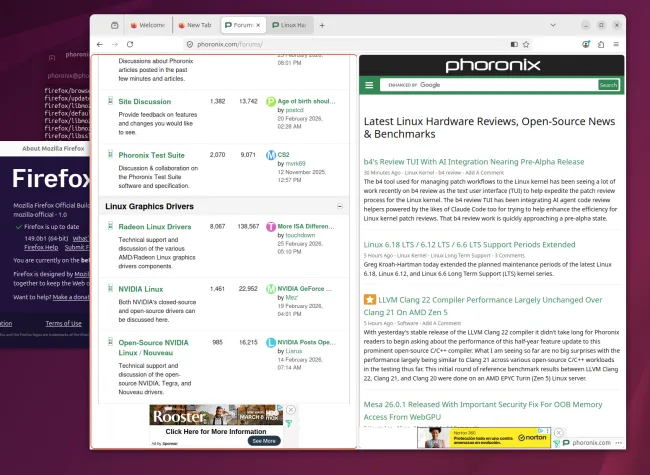Toggle reader view icon in address bar

[x=514, y=44]
